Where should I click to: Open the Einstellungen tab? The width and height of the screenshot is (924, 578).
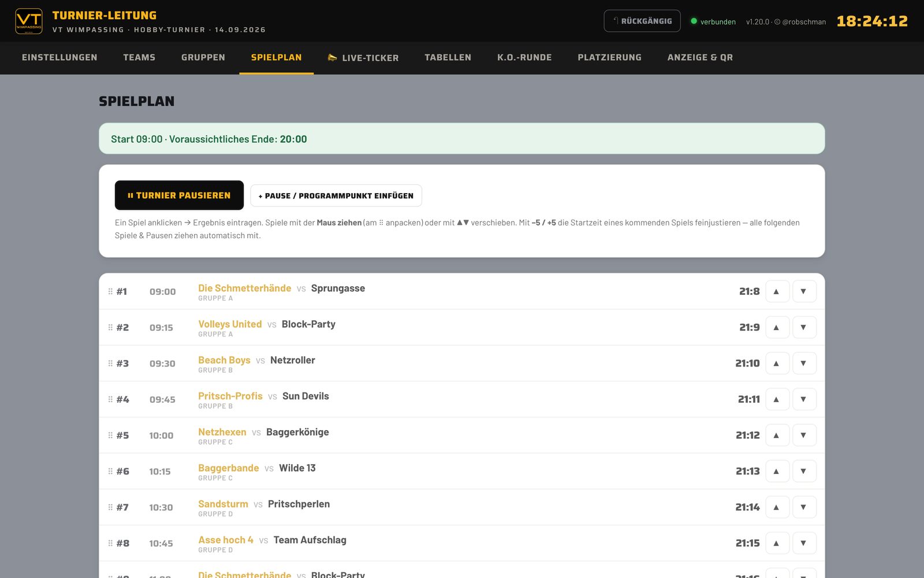click(59, 57)
